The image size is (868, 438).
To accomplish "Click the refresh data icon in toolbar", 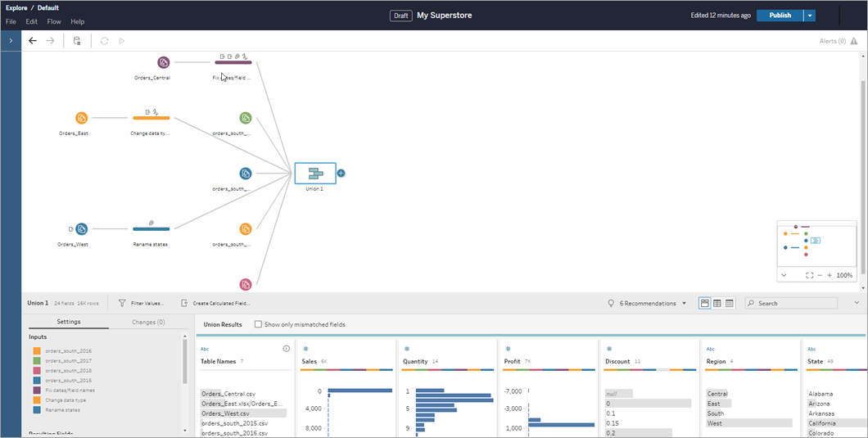I will 104,41.
